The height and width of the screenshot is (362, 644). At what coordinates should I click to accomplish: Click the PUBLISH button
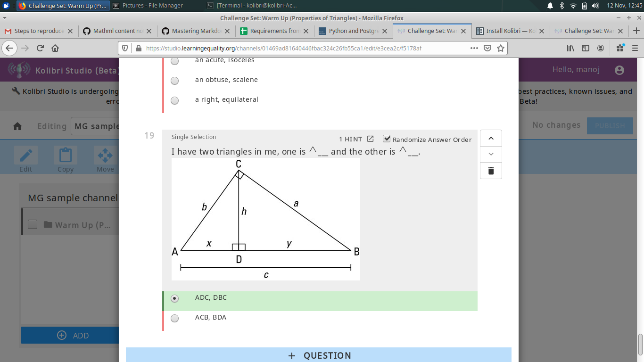[x=610, y=126]
